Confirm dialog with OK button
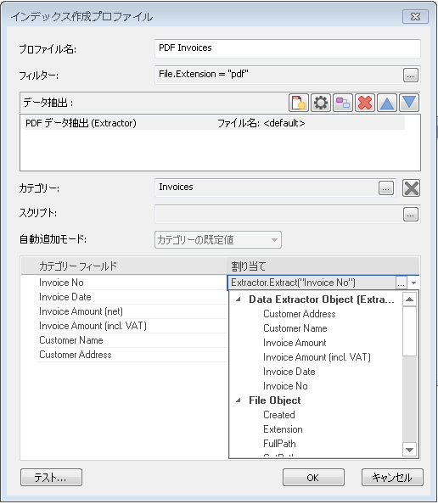 point(313,478)
